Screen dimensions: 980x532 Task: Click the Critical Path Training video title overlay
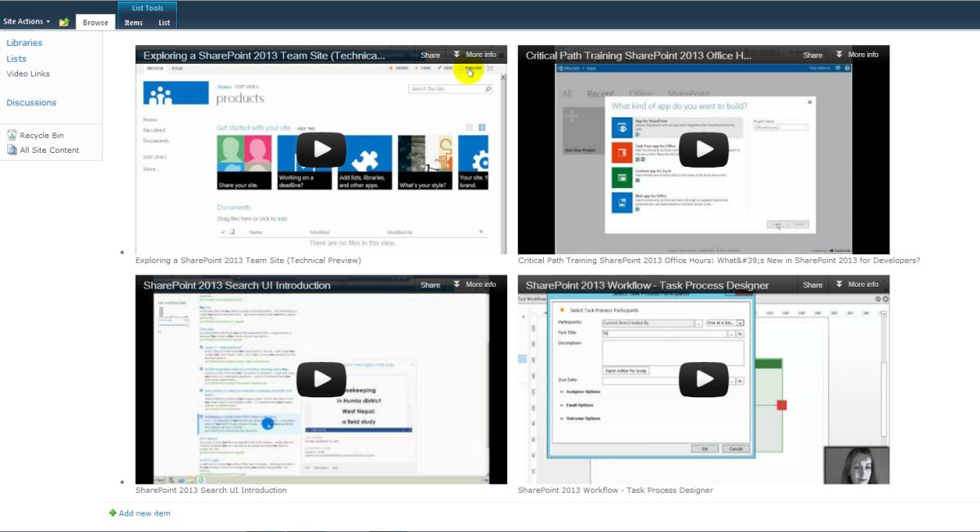click(639, 56)
